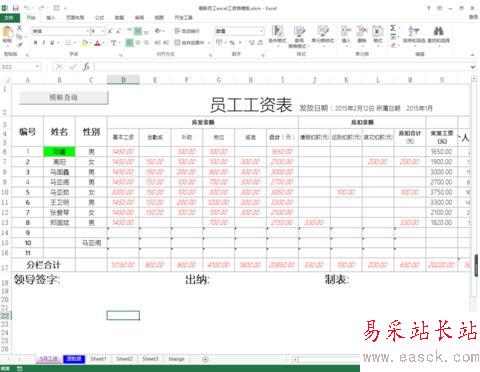Screen dimensions: 480x372
Task: Click the Save icon in quick access toolbar
Action: pos(15,7)
